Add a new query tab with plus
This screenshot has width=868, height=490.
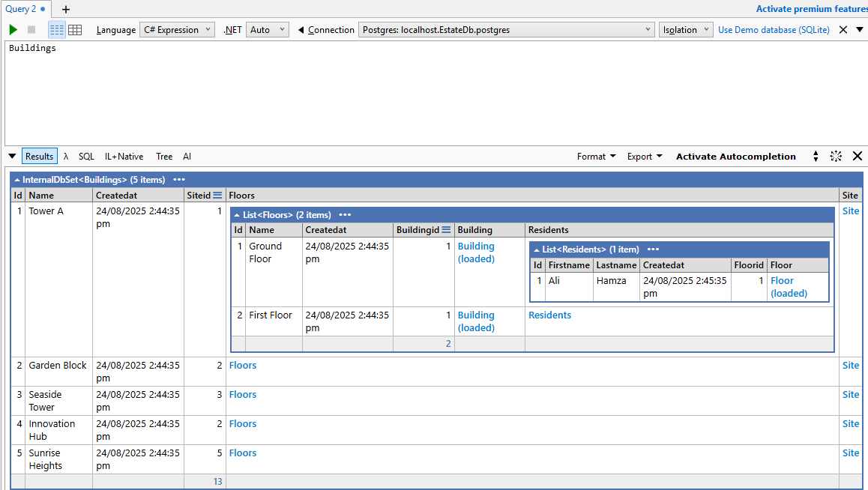(x=66, y=10)
